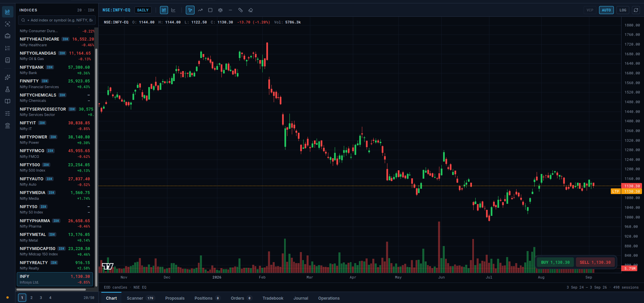Toggle VCP overlay
644x303 pixels.
pyautogui.click(x=590, y=10)
